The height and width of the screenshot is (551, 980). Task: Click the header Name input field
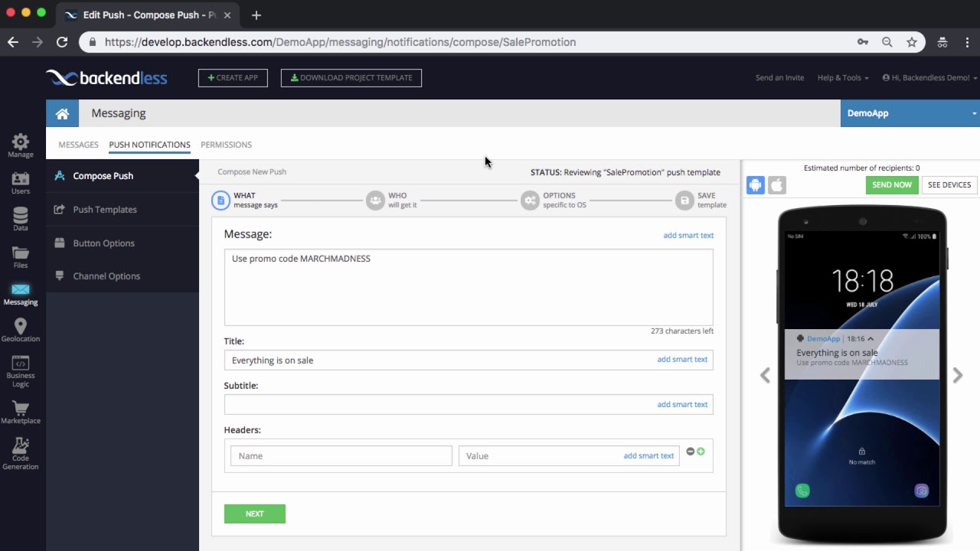[341, 456]
